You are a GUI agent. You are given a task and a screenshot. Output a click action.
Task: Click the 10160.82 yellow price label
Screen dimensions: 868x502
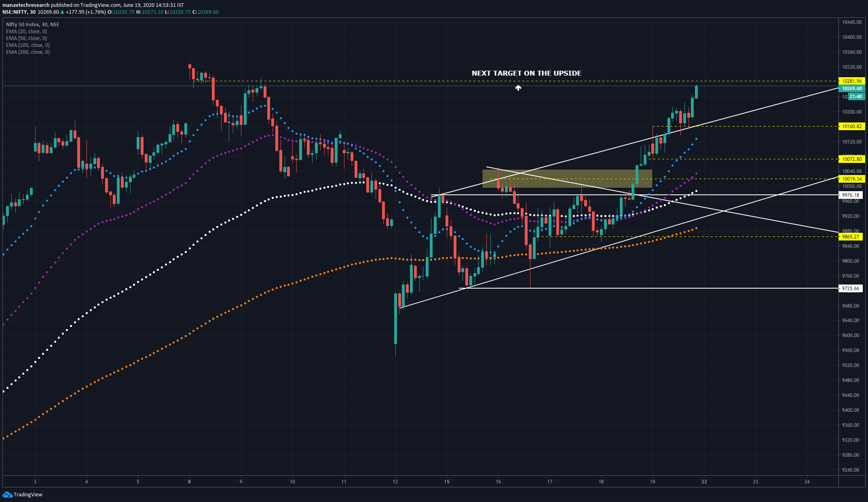(851, 127)
